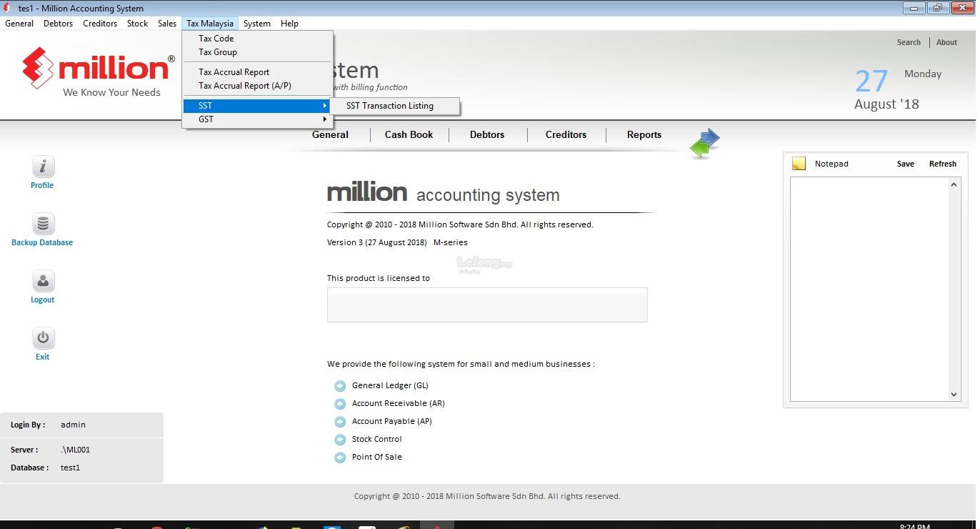Click the Account Payable (AP) arrow bullet
The height and width of the screenshot is (529, 980).
pyautogui.click(x=340, y=422)
